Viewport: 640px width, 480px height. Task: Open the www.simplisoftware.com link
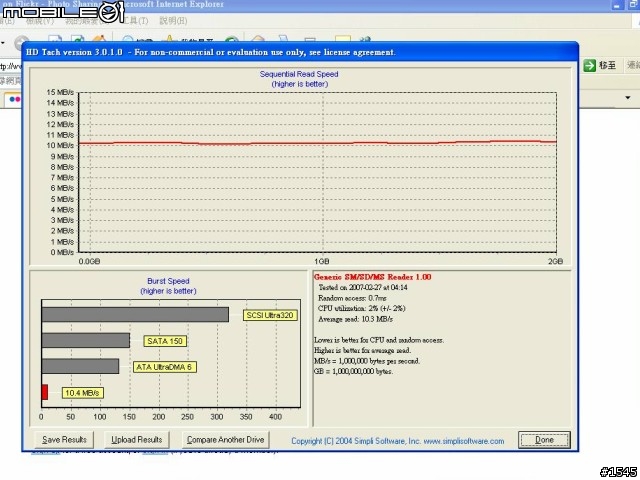tap(464, 441)
